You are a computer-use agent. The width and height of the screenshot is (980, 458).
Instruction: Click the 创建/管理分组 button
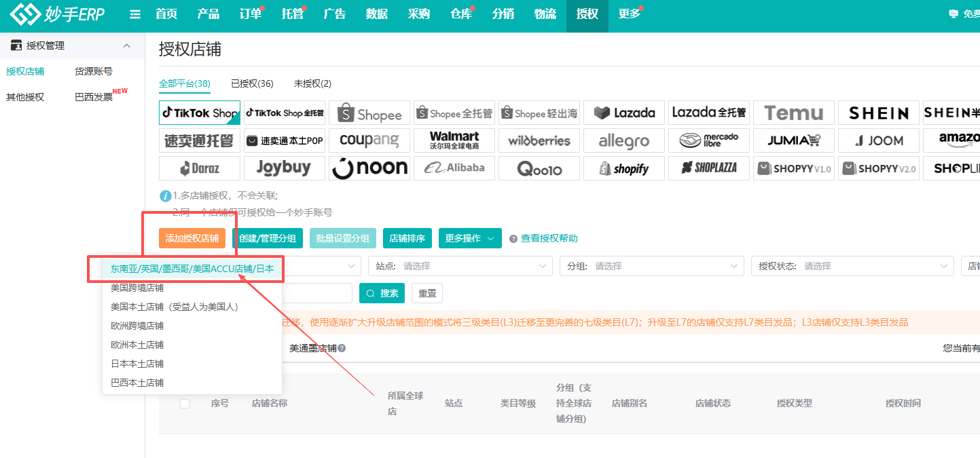click(x=268, y=238)
